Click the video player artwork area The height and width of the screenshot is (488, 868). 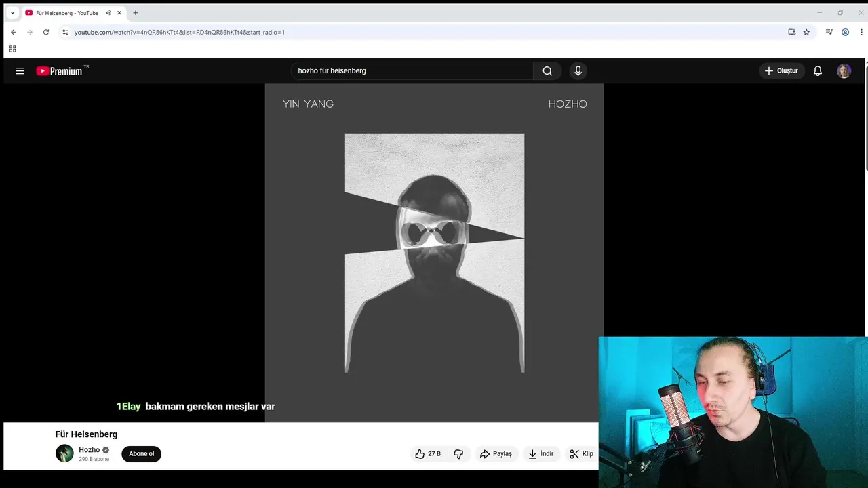(434, 253)
